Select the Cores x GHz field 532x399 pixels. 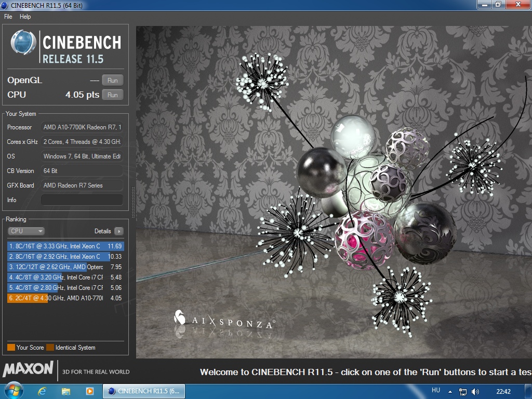pyautogui.click(x=82, y=142)
